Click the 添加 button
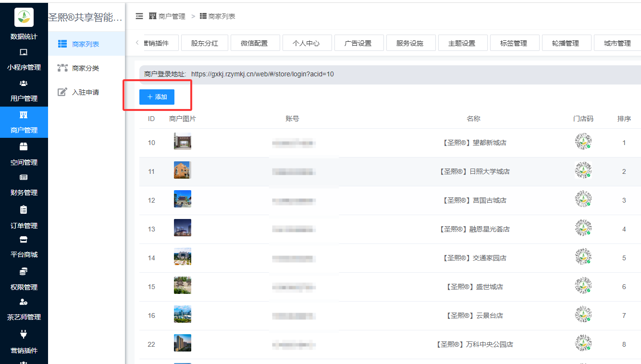Screen dimensions: 641x364 click(157, 97)
